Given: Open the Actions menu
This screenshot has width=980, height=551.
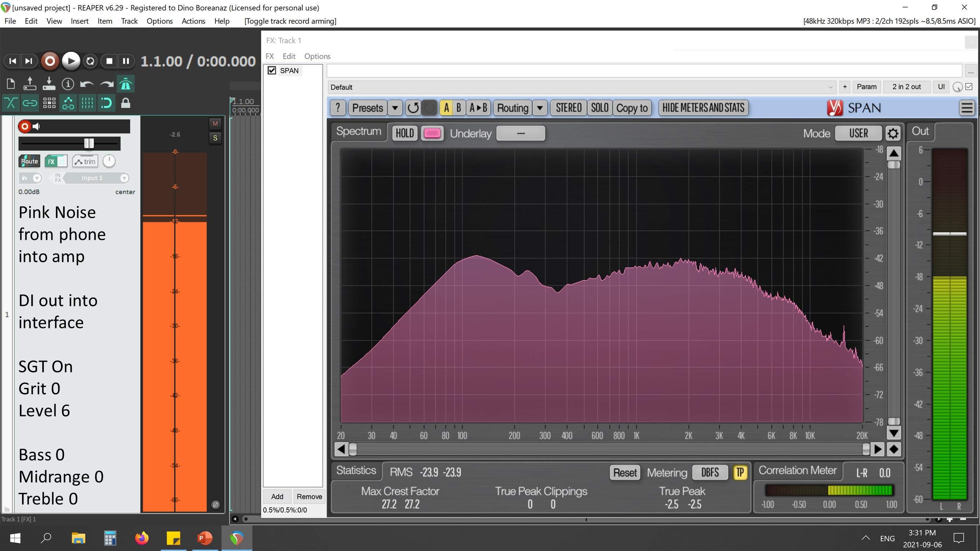Looking at the screenshot, I should tap(193, 21).
